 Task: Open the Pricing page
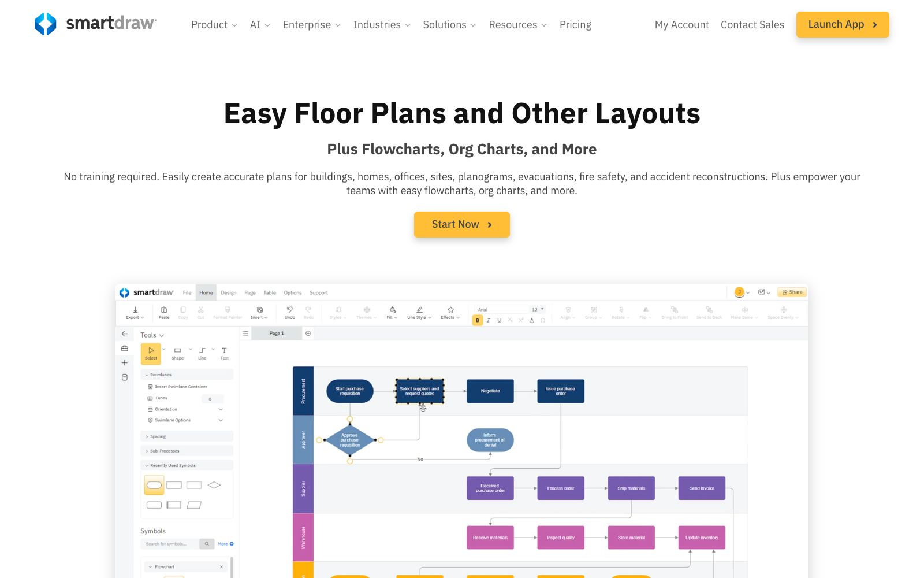click(575, 25)
